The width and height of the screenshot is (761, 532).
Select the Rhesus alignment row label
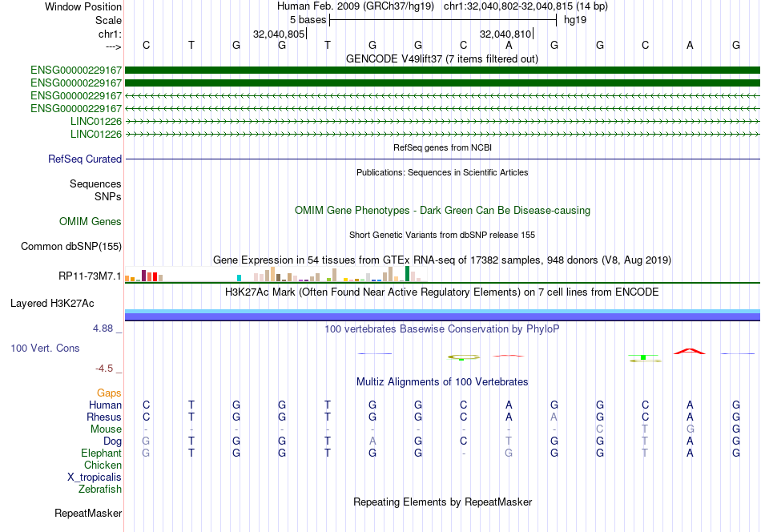(104, 417)
